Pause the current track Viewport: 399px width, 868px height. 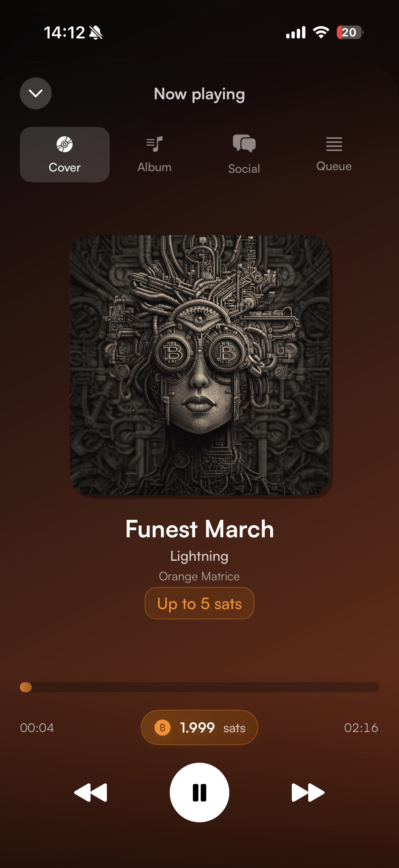pyautogui.click(x=199, y=793)
